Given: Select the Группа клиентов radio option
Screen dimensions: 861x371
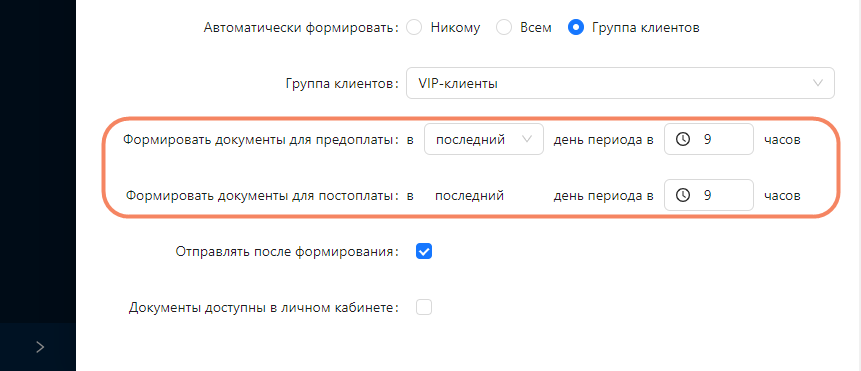Looking at the screenshot, I should tap(575, 27).
